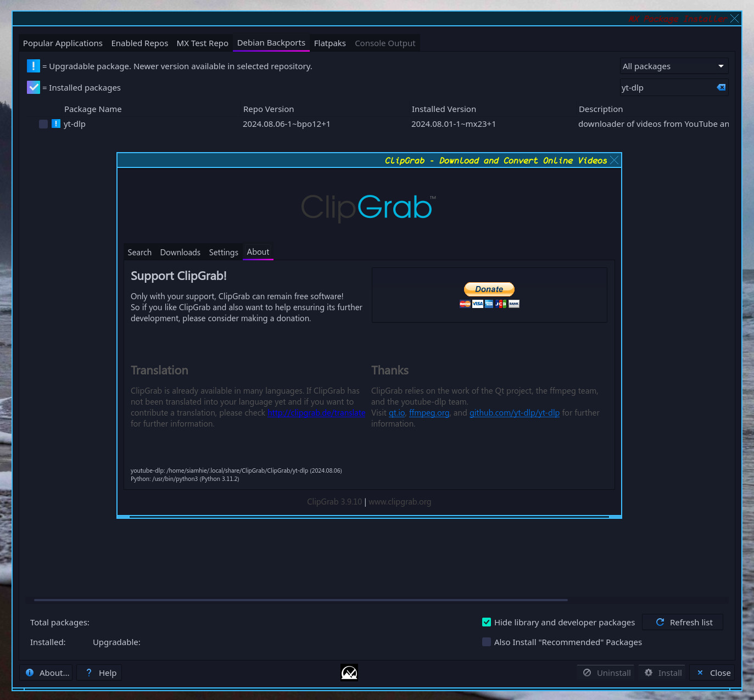Open the ClipGrab Downloads tab

pos(180,253)
